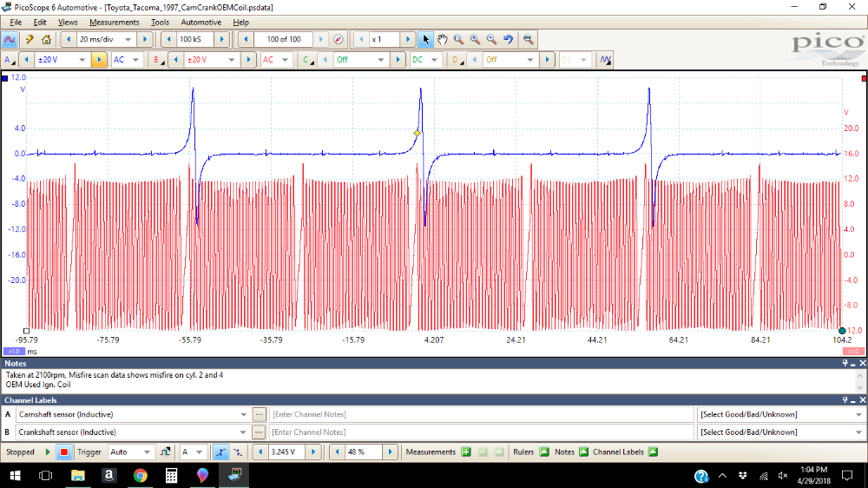
Task: Select the Hand pan tool
Action: pyautogui.click(x=442, y=39)
